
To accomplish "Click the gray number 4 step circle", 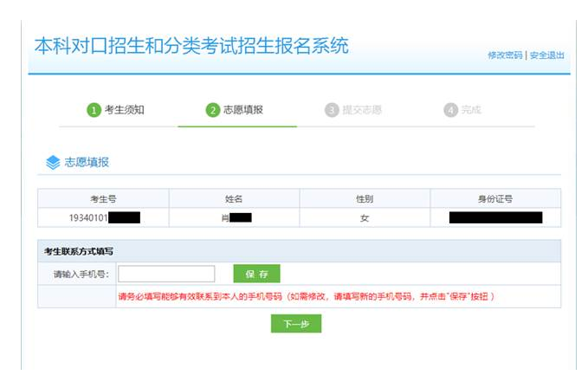I will pos(450,110).
